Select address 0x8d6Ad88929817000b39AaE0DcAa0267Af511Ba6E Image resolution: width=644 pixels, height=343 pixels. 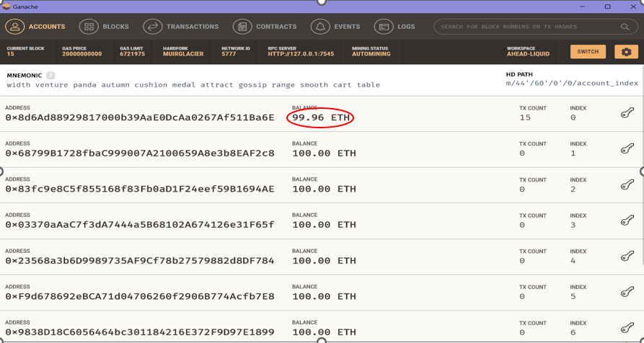pos(140,117)
